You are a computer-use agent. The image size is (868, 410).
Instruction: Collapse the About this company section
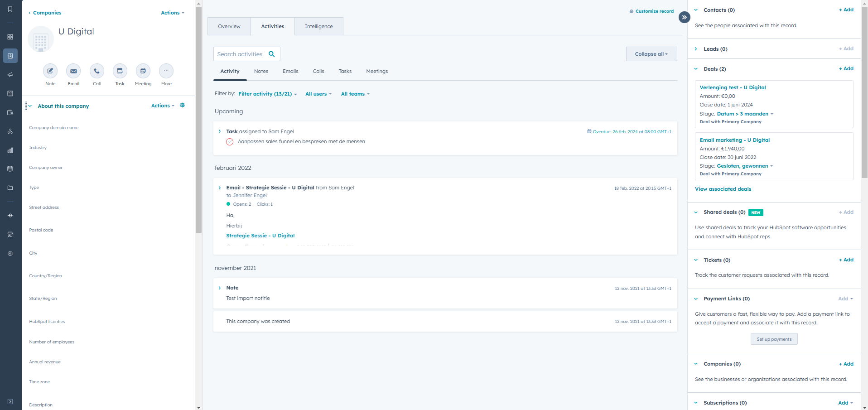click(x=30, y=106)
